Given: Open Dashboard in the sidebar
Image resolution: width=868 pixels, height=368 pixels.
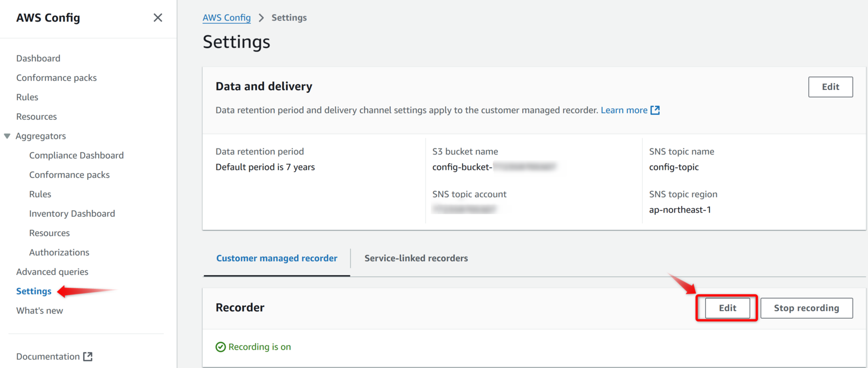Looking at the screenshot, I should coord(38,58).
